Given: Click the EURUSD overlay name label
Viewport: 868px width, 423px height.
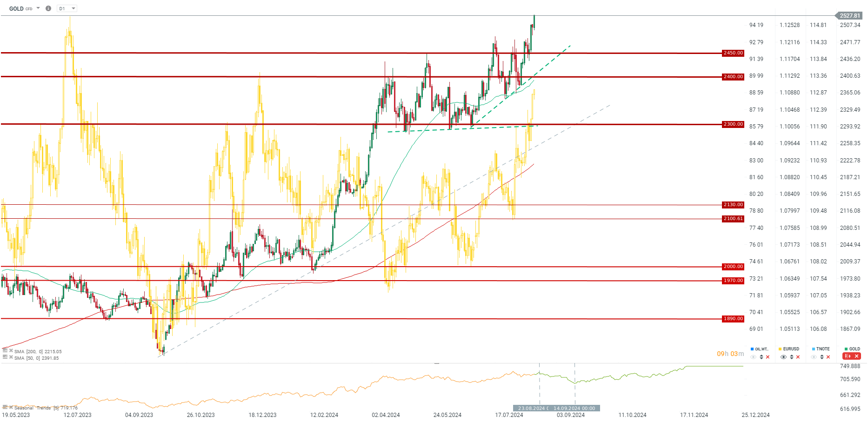Looking at the screenshot, I should pos(791,349).
